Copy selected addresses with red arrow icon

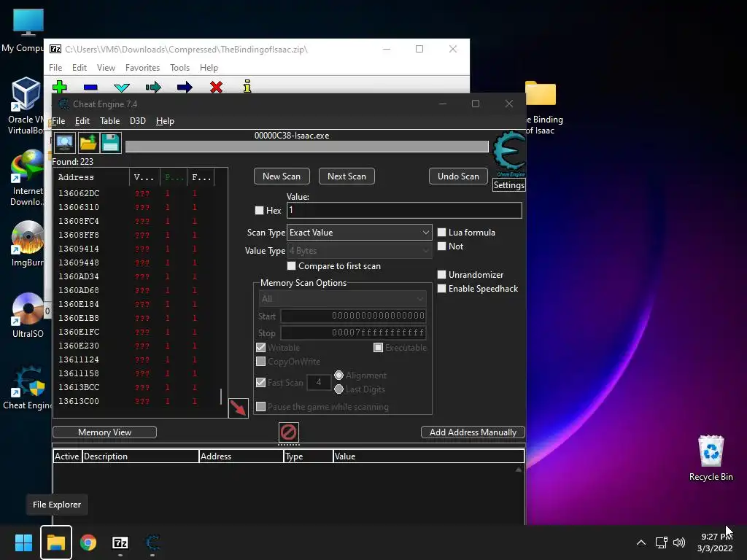239,408
